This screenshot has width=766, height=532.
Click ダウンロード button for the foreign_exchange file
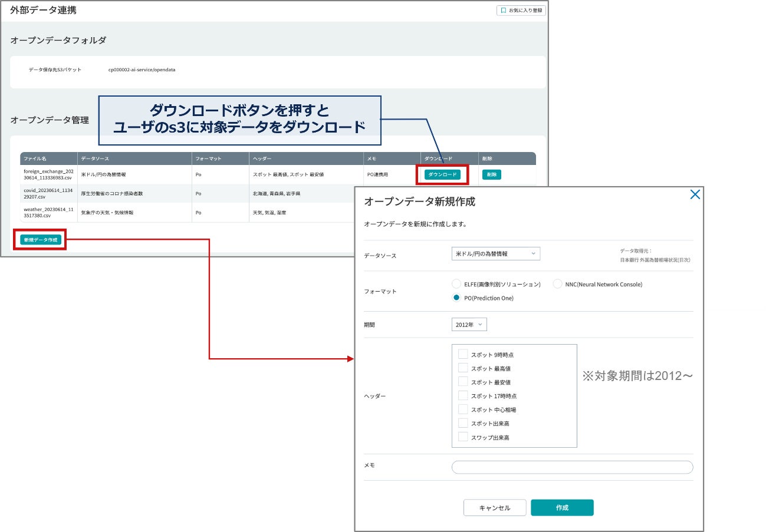click(442, 174)
